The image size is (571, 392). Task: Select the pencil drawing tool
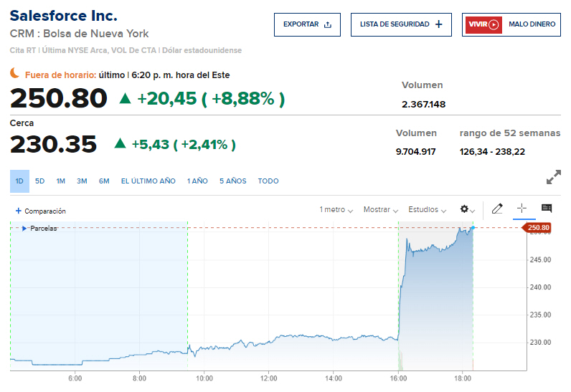498,209
